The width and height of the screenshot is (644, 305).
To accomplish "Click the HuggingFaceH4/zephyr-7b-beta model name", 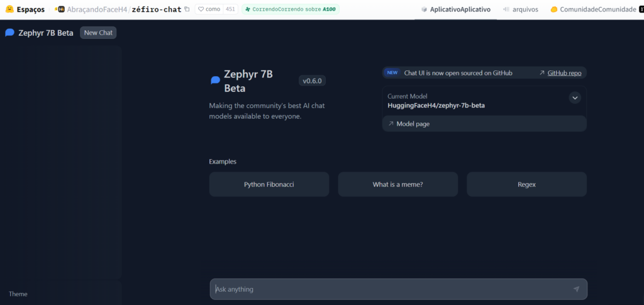I will [x=436, y=106].
